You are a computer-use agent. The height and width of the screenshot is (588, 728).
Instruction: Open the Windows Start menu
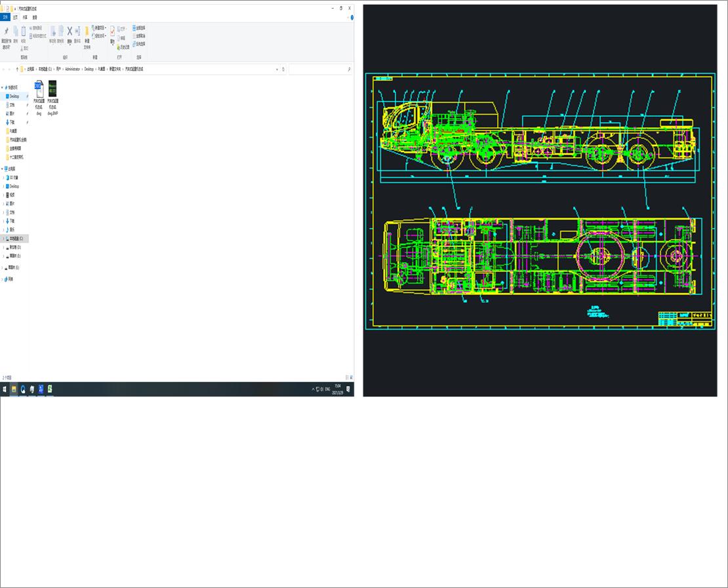[x=5, y=389]
